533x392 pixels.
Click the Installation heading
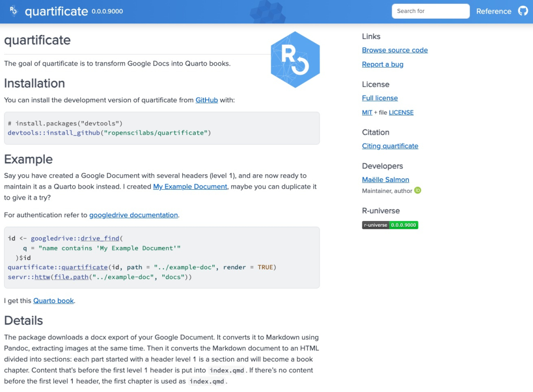tap(34, 84)
